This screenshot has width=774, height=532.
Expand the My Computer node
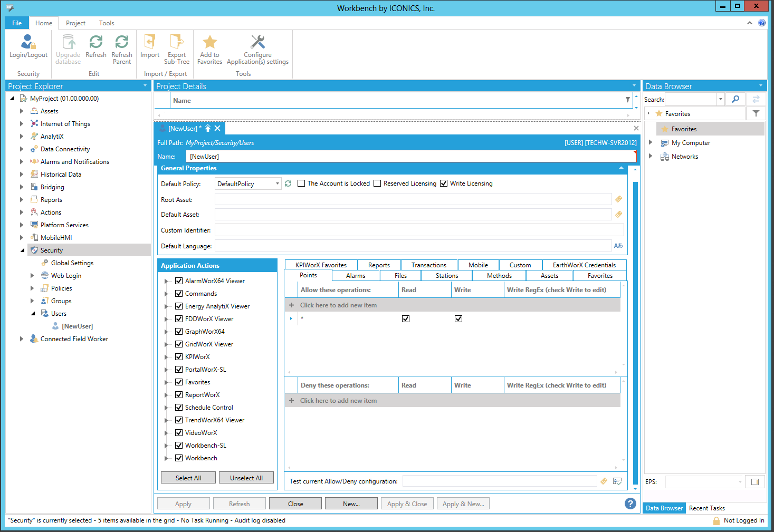[651, 143]
